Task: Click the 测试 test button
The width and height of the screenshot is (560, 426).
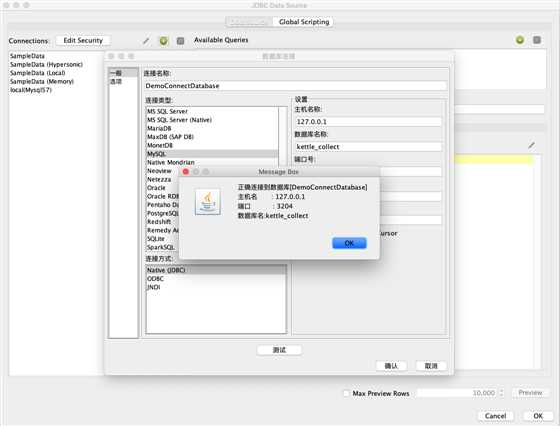Action: [279, 350]
